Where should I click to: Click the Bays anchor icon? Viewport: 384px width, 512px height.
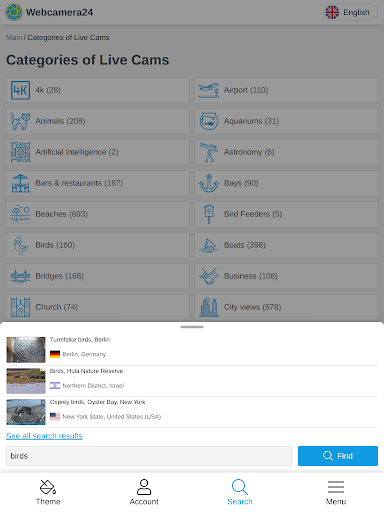click(209, 183)
